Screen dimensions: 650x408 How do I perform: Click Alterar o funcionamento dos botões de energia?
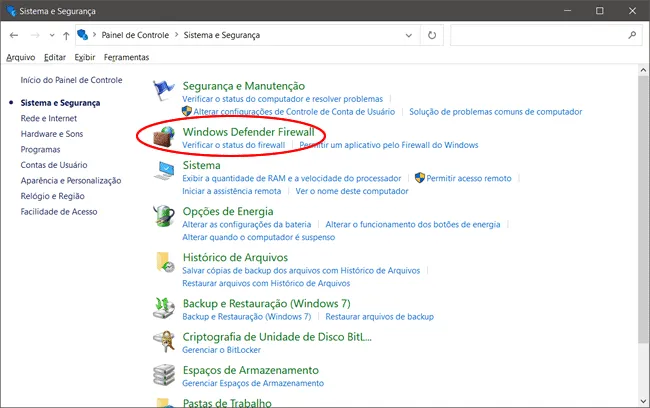pyautogui.click(x=413, y=224)
